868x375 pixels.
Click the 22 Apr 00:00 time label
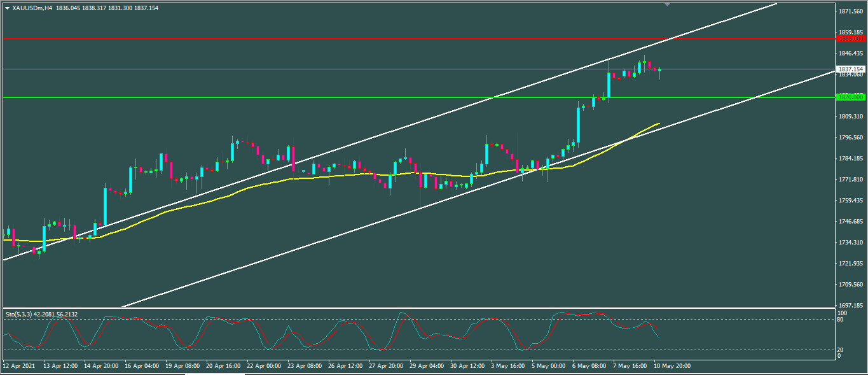[263, 366]
